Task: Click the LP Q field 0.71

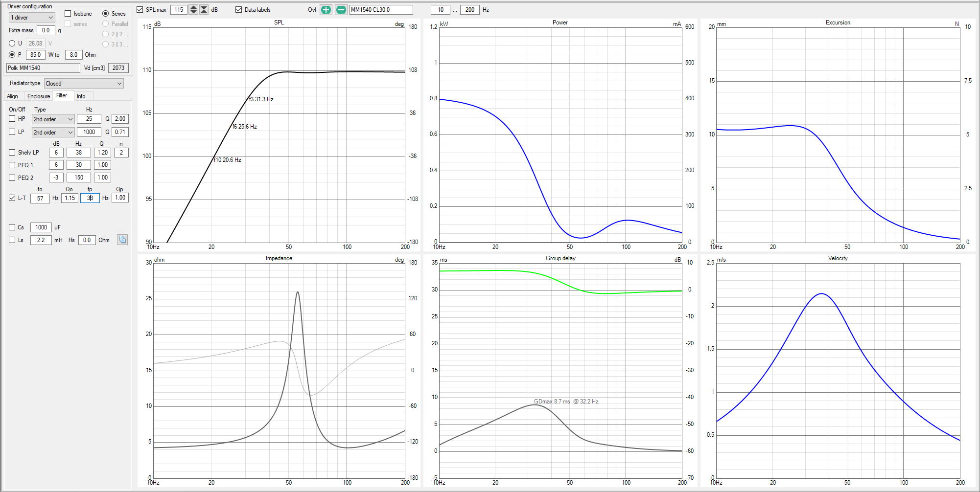Action: [x=120, y=132]
